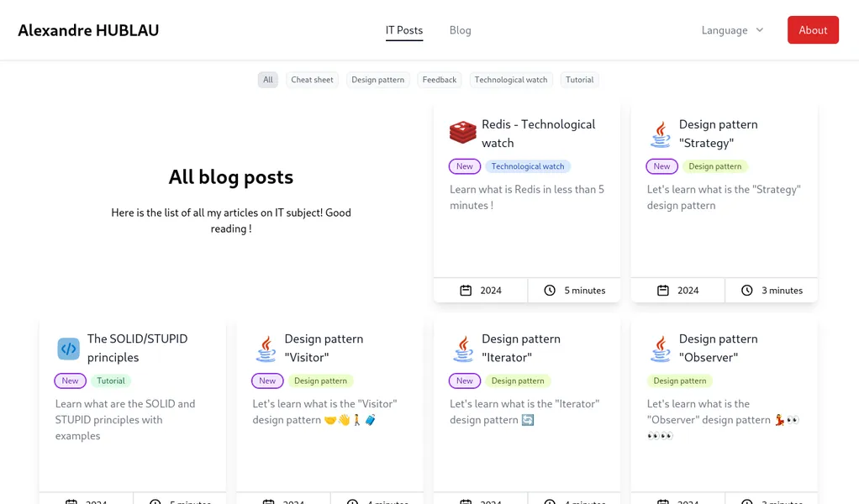The width and height of the screenshot is (859, 504).
Task: Select the Technological watch filter
Action: tap(510, 80)
